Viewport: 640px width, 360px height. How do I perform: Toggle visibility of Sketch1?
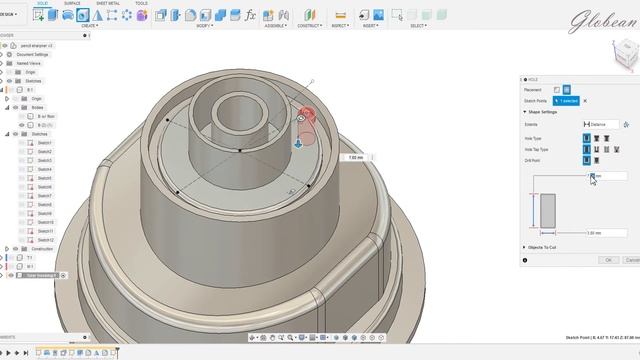(22, 143)
